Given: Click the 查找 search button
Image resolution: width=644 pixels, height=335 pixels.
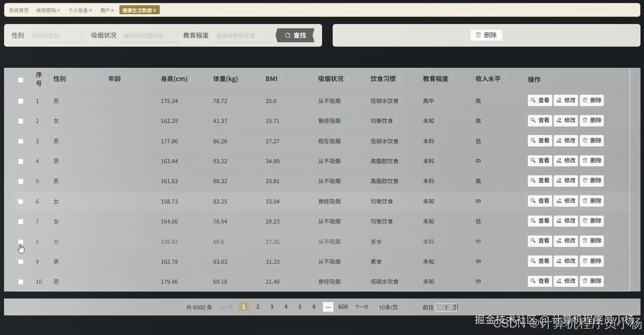Looking at the screenshot, I should tap(295, 36).
